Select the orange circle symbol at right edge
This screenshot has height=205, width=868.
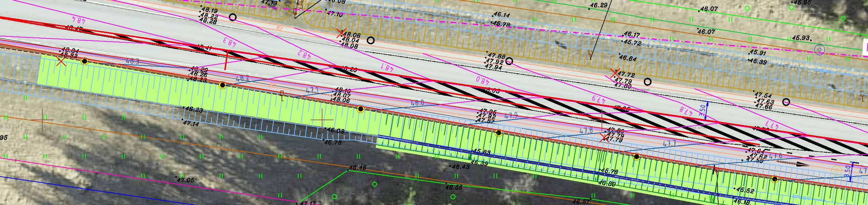click(x=836, y=170)
